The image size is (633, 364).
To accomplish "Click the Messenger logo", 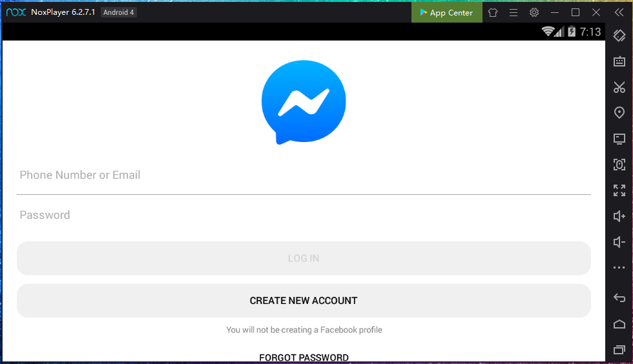I will 304,102.
